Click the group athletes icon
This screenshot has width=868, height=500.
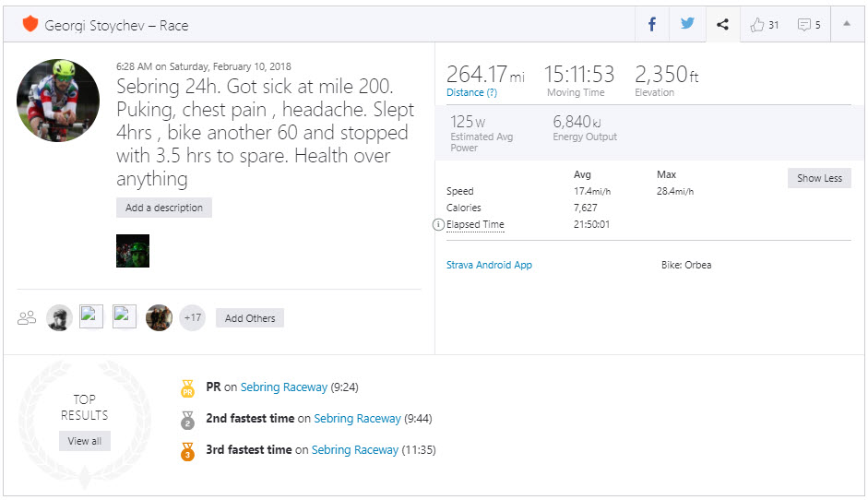pos(27,318)
